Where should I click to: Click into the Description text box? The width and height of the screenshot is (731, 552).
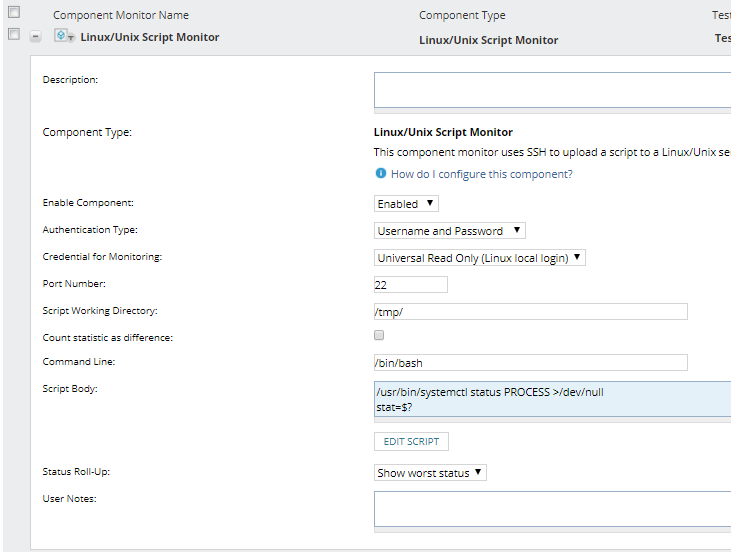[x=552, y=89]
